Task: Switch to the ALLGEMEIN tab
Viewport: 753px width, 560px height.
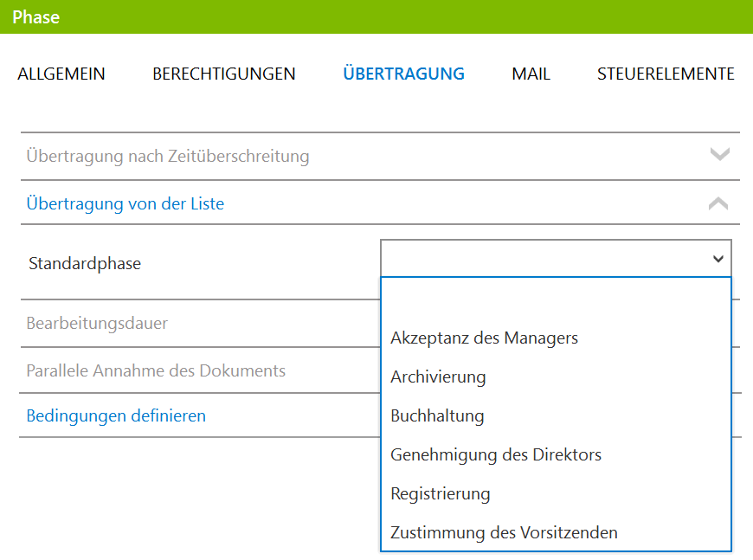Action: [61, 74]
